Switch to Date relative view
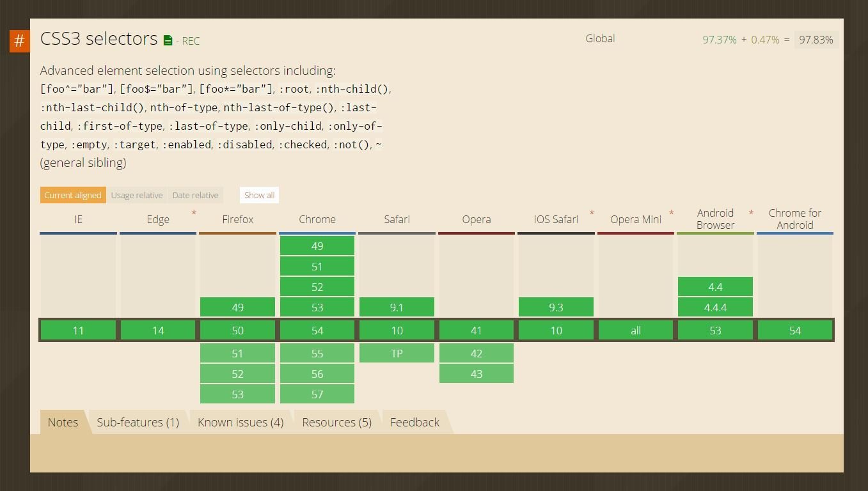Image resolution: width=868 pixels, height=491 pixels. pyautogui.click(x=195, y=195)
